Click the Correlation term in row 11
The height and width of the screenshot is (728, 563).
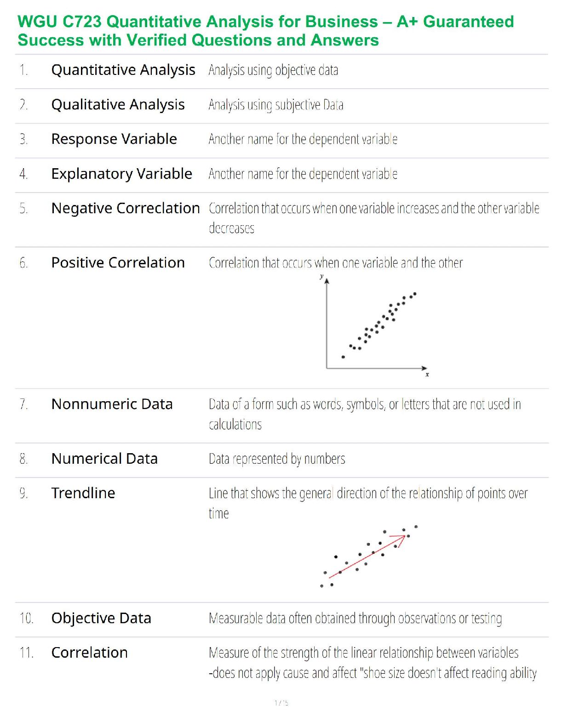click(89, 653)
